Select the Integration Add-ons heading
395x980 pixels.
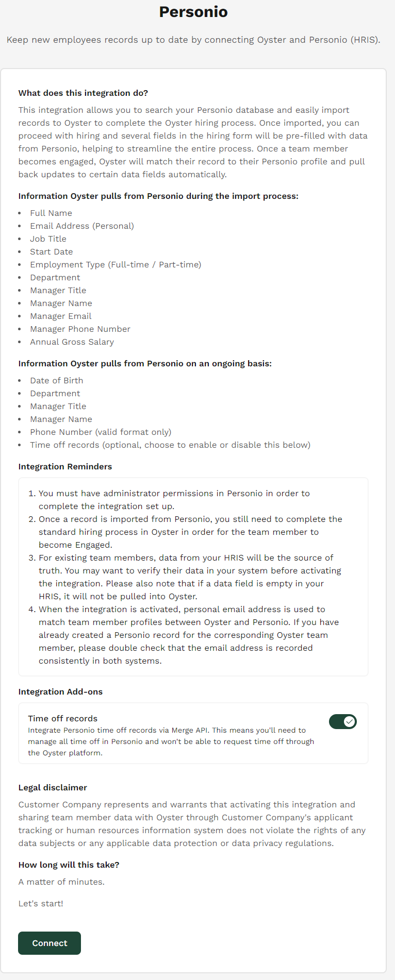pyautogui.click(x=60, y=691)
